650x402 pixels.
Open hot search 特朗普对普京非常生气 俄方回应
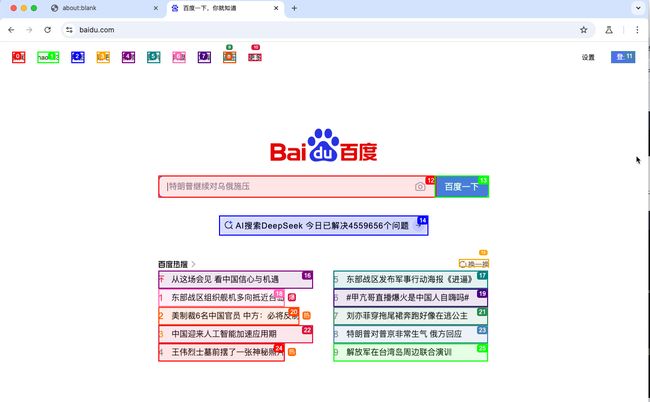coord(410,334)
